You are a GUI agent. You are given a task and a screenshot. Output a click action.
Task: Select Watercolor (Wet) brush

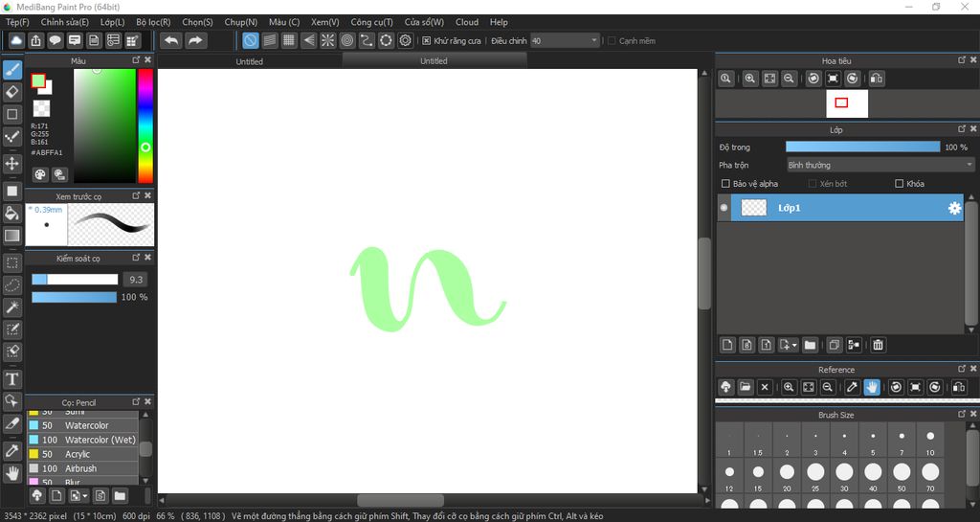pos(82,440)
